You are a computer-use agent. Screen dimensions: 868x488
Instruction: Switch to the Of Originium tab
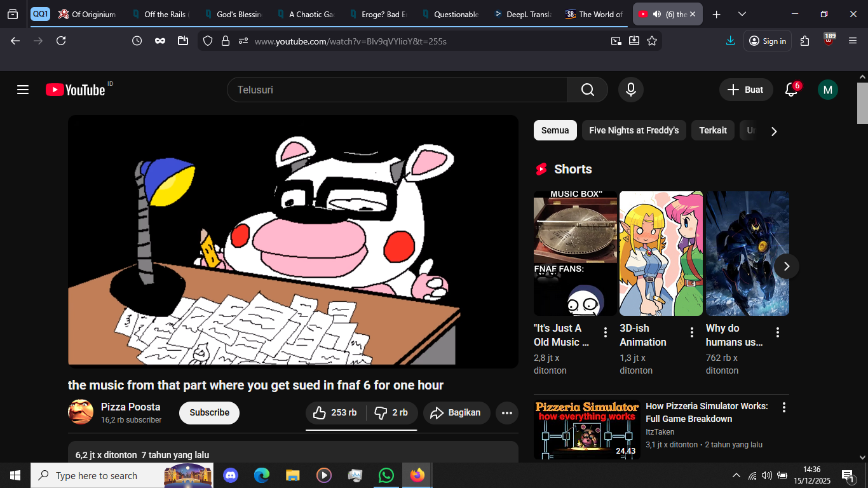coord(88,14)
